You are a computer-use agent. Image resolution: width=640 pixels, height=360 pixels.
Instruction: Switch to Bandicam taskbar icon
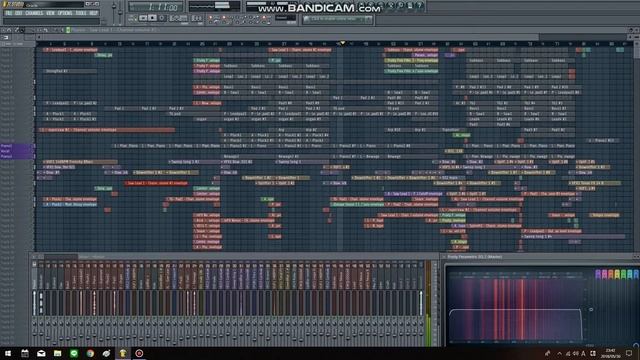point(139,353)
